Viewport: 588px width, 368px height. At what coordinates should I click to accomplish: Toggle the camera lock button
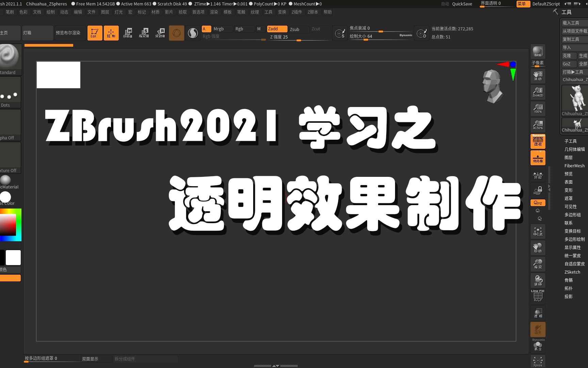(538, 190)
